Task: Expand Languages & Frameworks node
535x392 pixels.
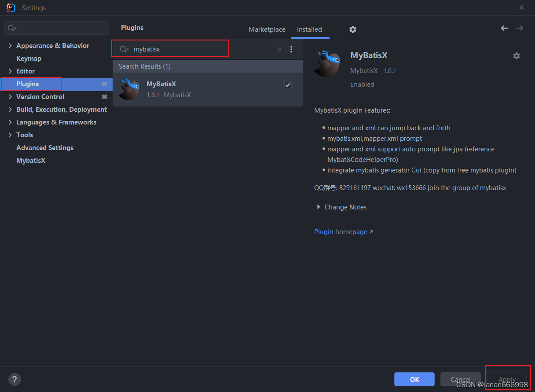Action: click(10, 122)
